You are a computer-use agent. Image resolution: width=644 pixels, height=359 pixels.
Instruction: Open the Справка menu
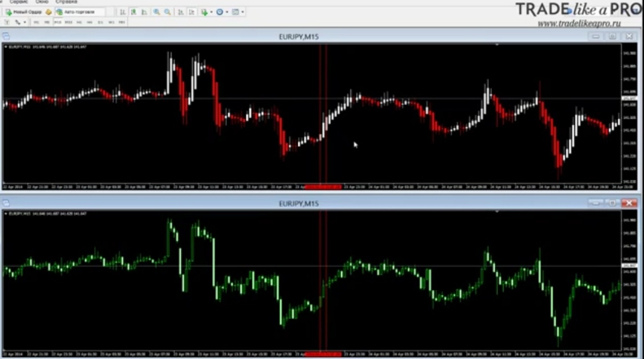point(66,2)
